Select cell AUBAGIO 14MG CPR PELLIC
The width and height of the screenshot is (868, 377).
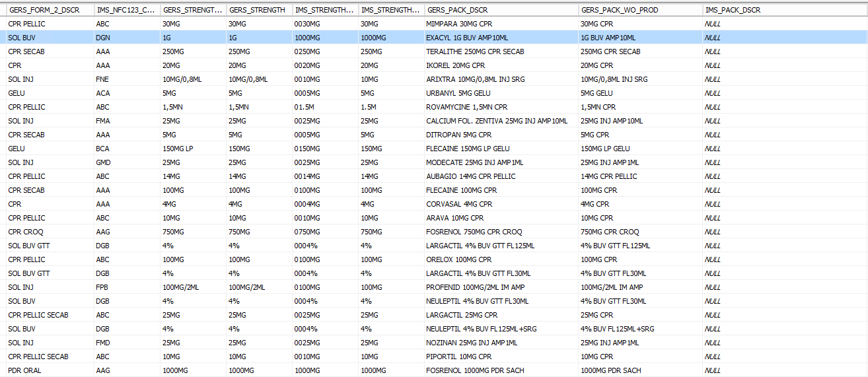501,176
